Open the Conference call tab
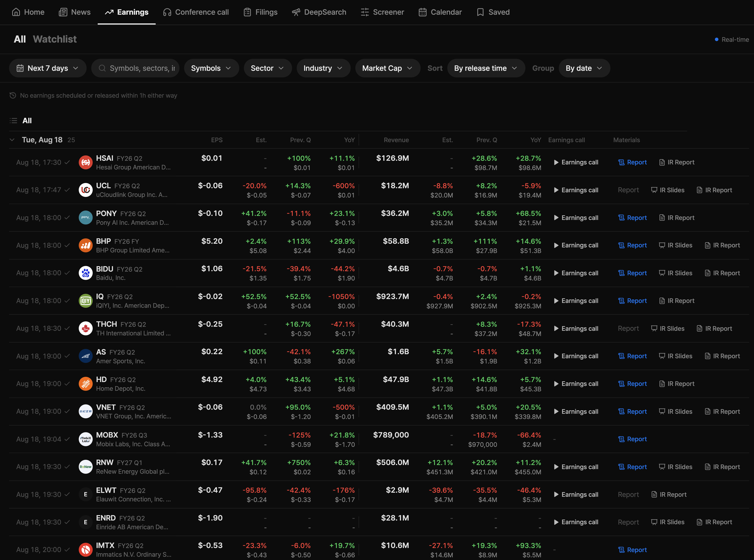 point(196,12)
